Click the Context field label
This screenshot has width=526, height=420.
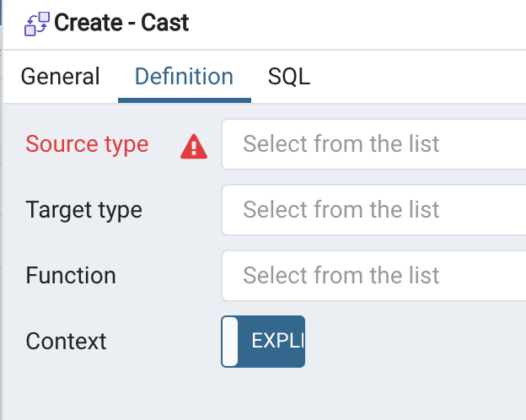click(66, 341)
